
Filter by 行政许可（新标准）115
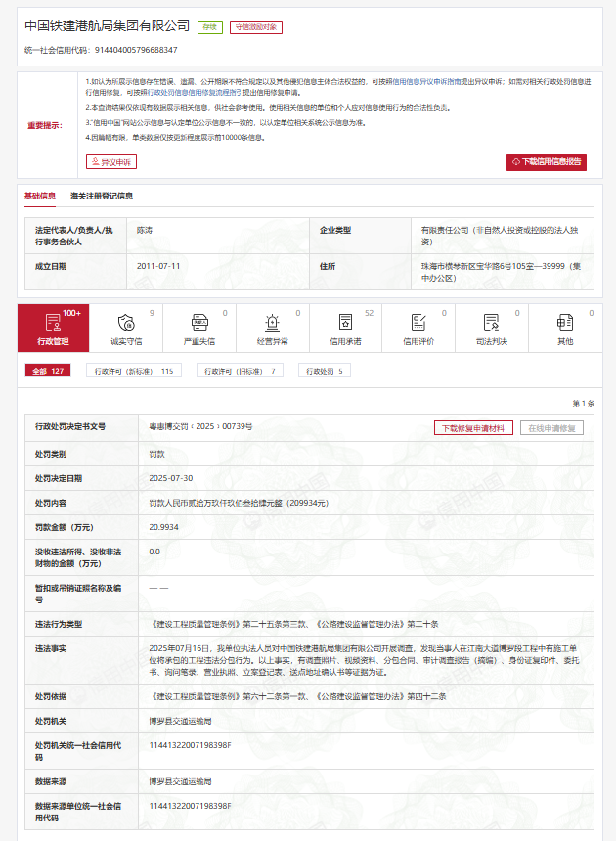[x=134, y=371]
